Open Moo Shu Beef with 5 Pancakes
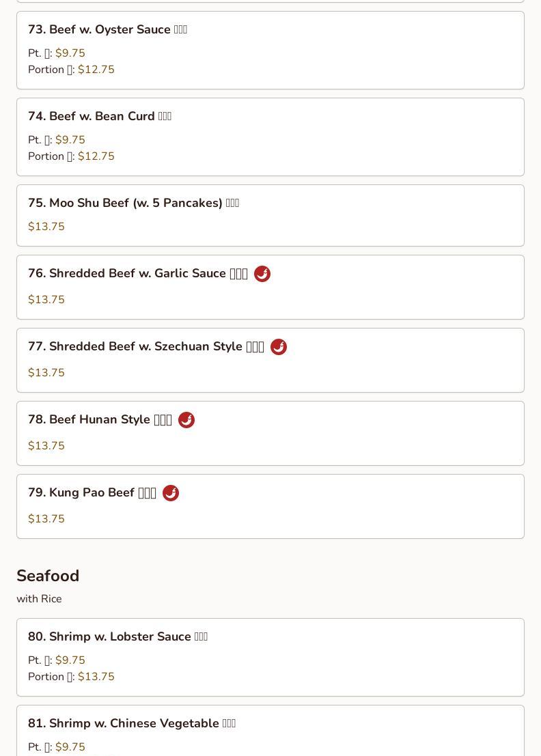Image resolution: width=541 pixels, height=756 pixels. click(x=133, y=204)
